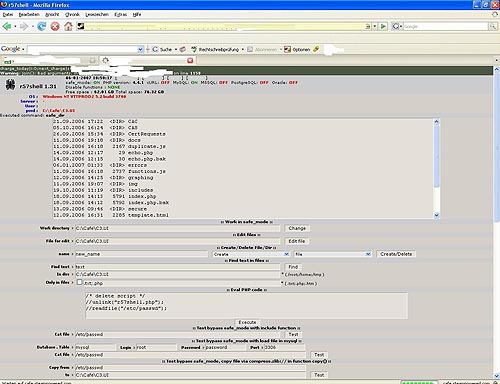The width and height of the screenshot is (500, 384).
Task: Click the Google toolbar Optionen icon
Action: [x=287, y=49]
